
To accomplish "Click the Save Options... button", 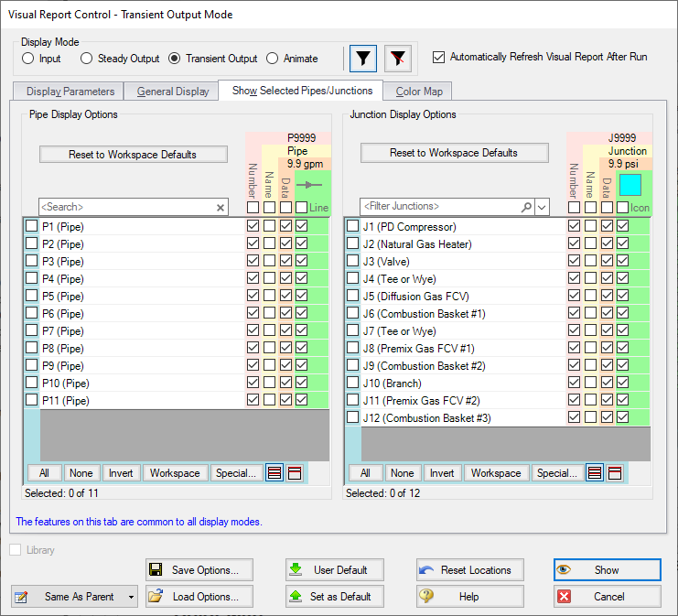I will tap(200, 570).
